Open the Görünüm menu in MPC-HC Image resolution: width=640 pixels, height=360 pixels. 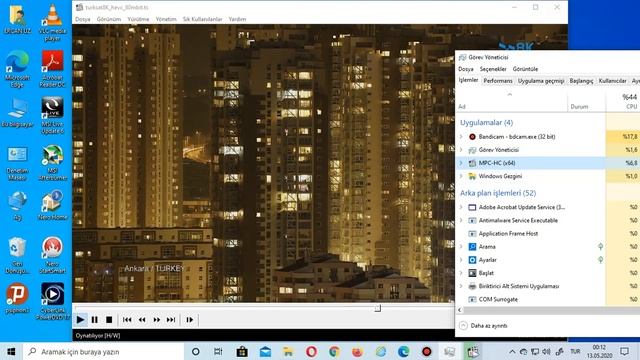pos(109,19)
